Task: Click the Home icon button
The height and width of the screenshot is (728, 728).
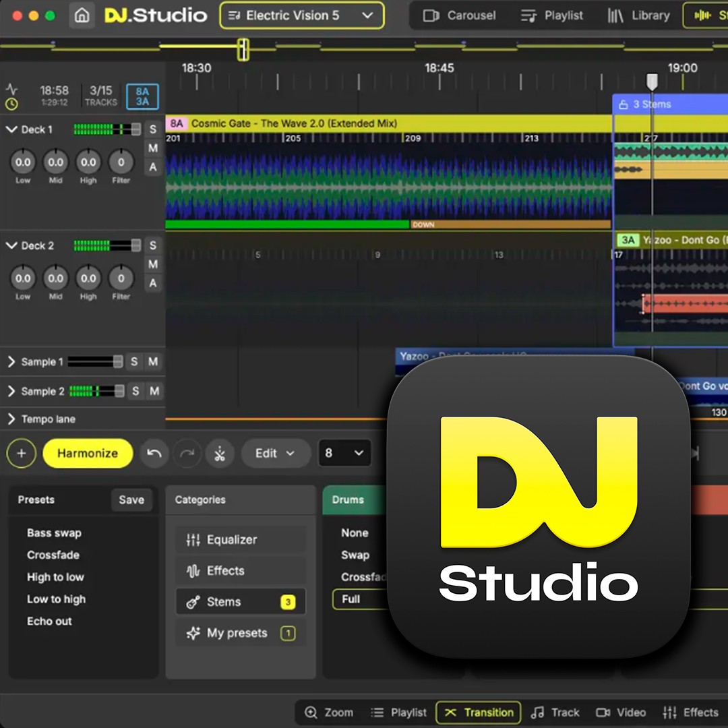Action: click(x=82, y=16)
